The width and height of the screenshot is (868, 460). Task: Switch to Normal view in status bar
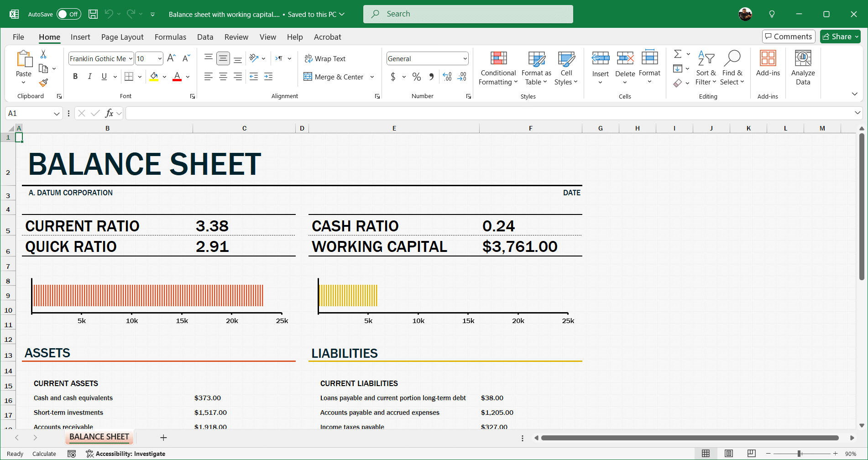[x=706, y=453]
